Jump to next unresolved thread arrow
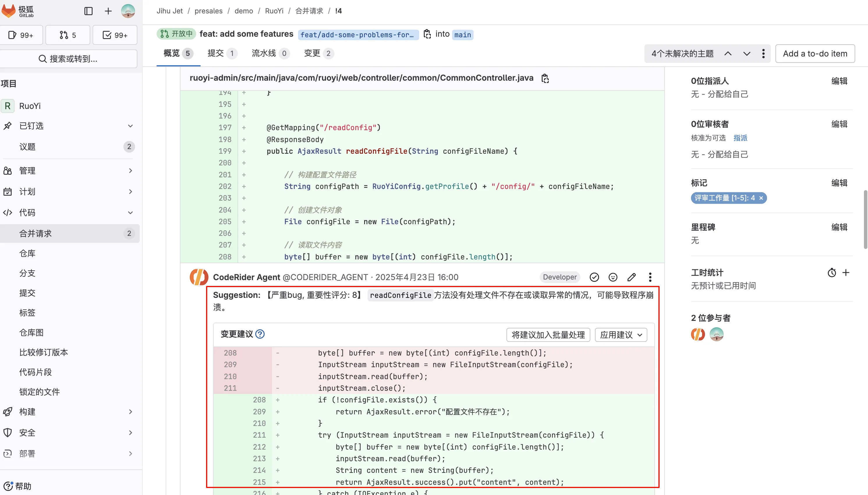 coord(747,53)
